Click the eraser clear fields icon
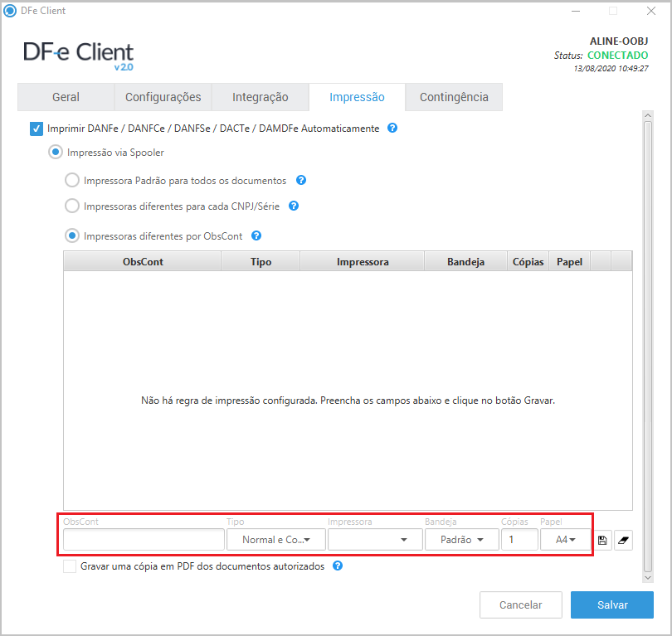Image resolution: width=672 pixels, height=636 pixels. point(623,540)
